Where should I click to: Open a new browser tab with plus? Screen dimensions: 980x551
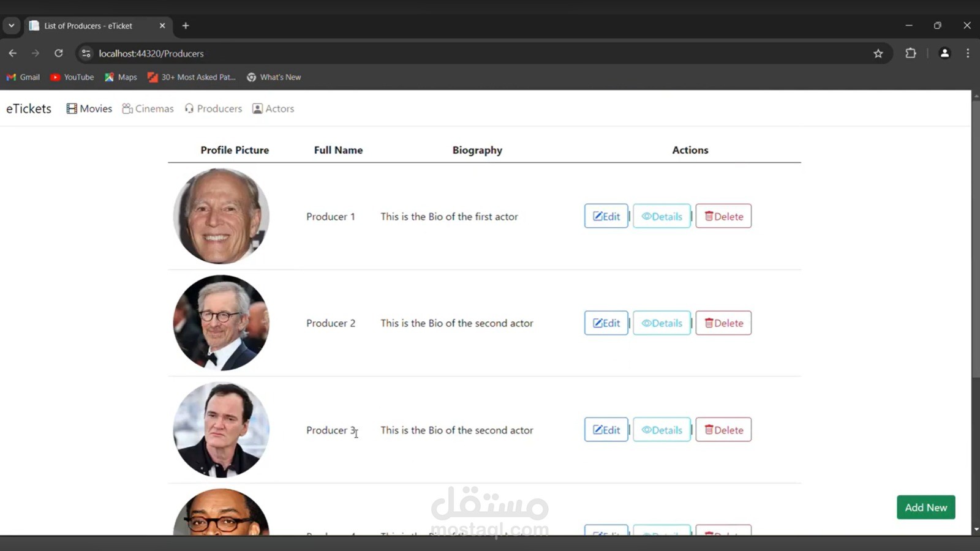pyautogui.click(x=186, y=26)
